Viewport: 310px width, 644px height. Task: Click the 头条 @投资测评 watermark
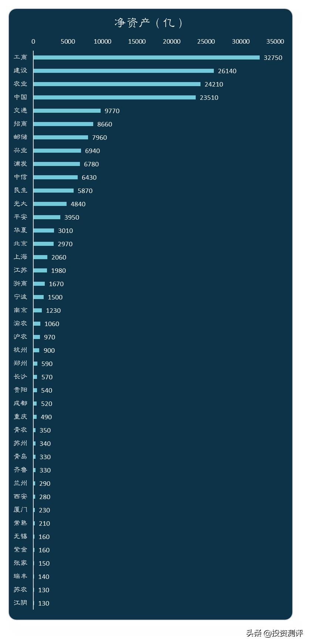point(274,633)
